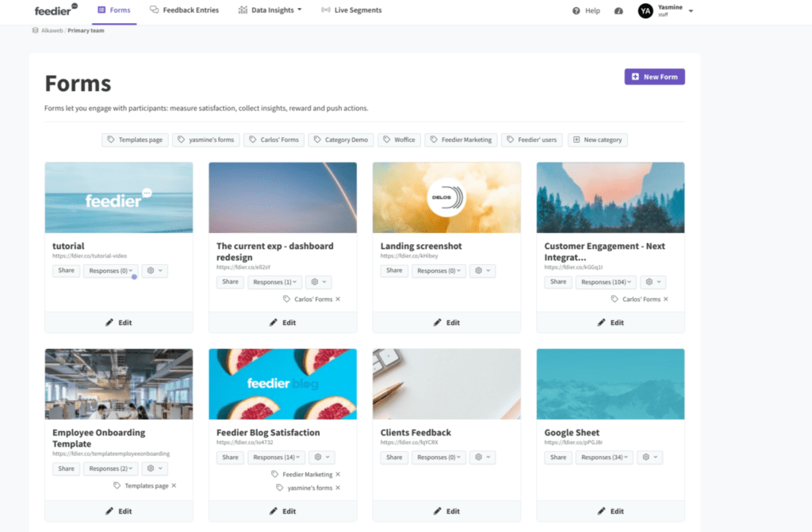
Task: Share the tutorial form
Action: coord(67,270)
